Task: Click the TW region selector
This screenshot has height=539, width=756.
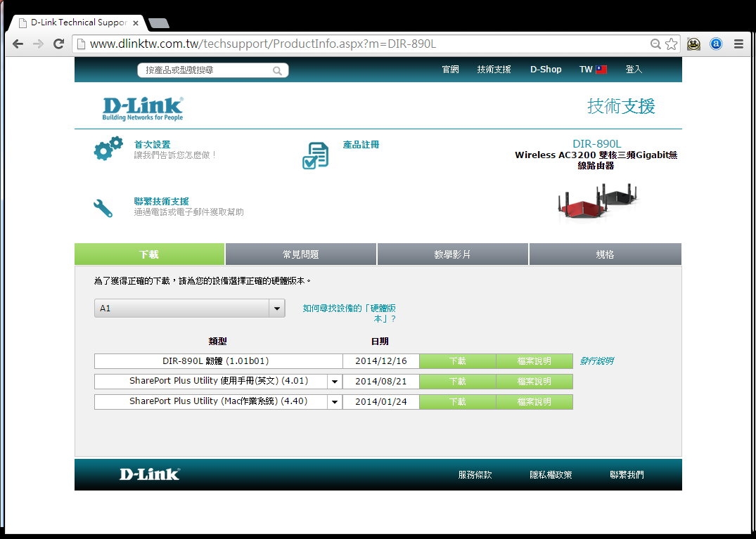Action: (593, 70)
